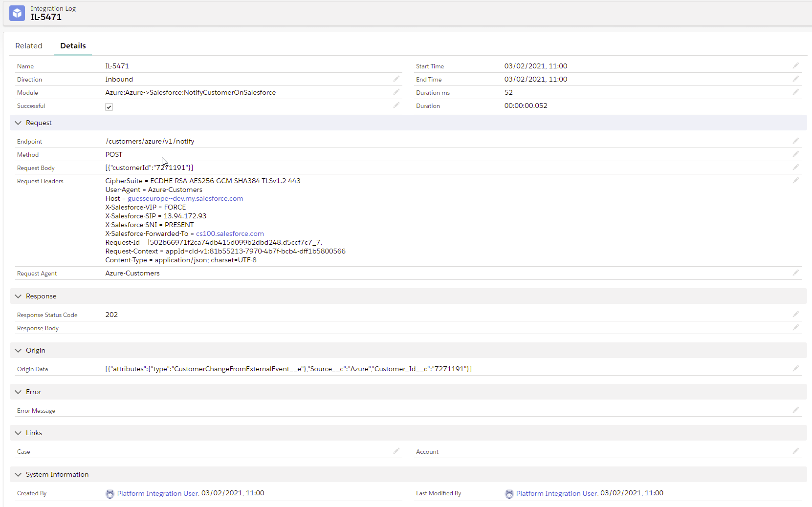Viewport: 812px width, 507px height.
Task: Click the edit pencil for Successful
Action: pos(396,105)
